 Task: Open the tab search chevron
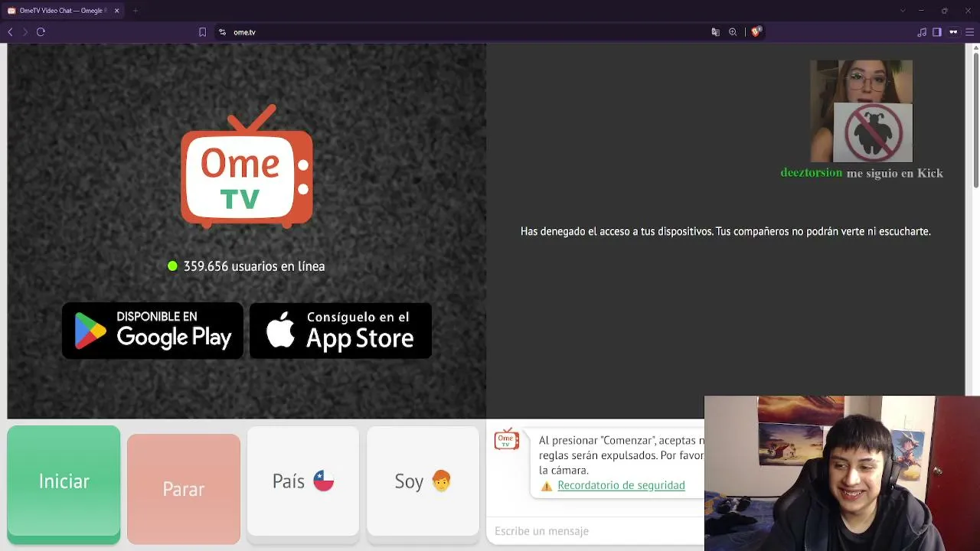click(x=903, y=11)
